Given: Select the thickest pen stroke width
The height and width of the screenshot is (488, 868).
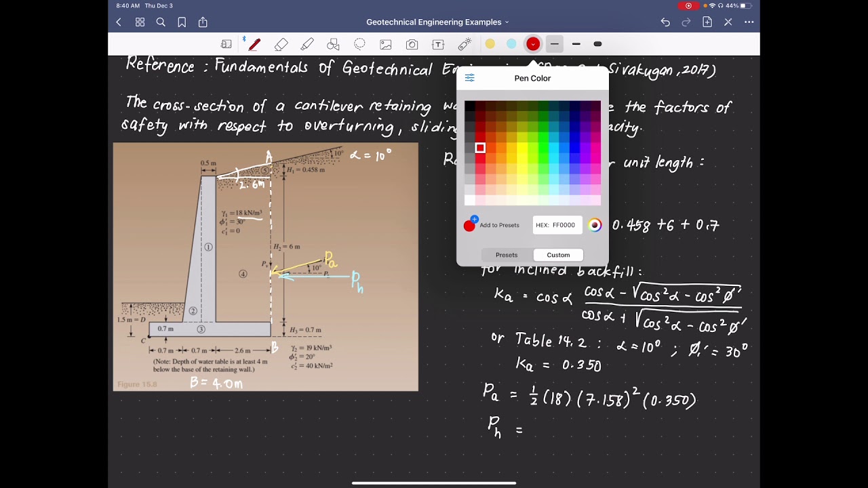Looking at the screenshot, I should pyautogui.click(x=597, y=44).
